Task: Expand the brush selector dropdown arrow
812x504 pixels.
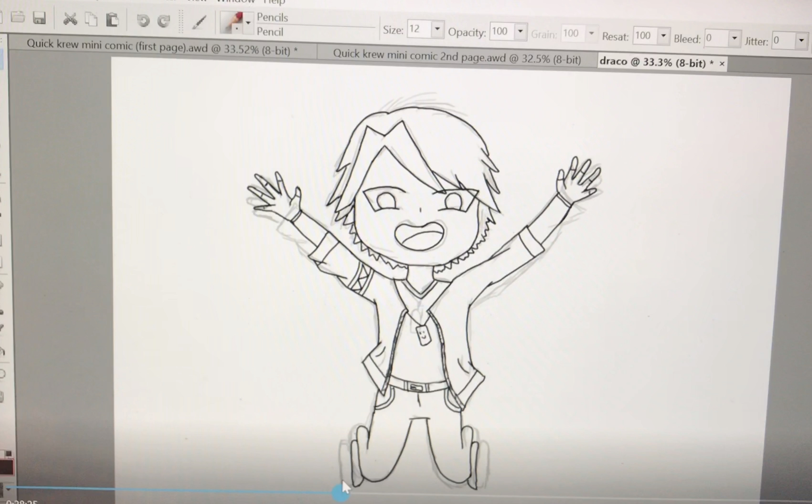Action: (248, 23)
